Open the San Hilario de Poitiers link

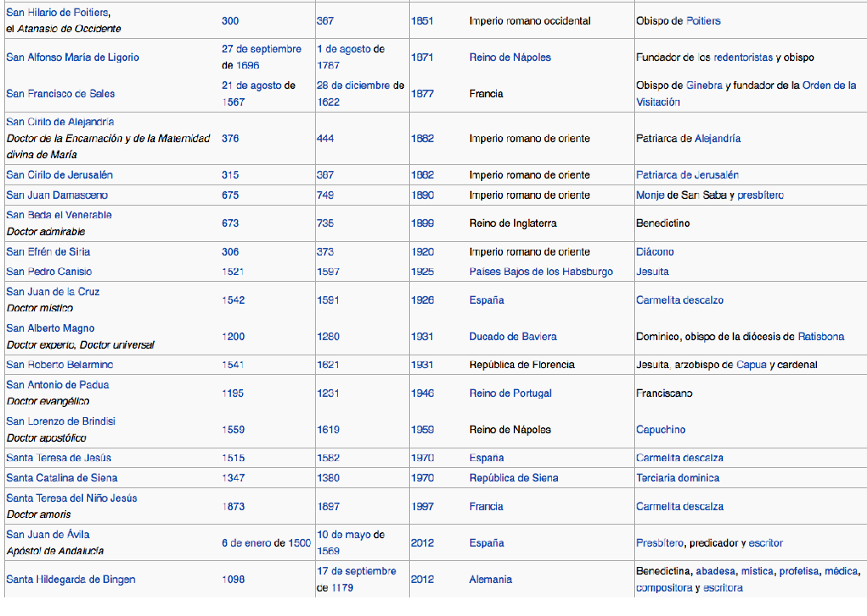pos(58,13)
